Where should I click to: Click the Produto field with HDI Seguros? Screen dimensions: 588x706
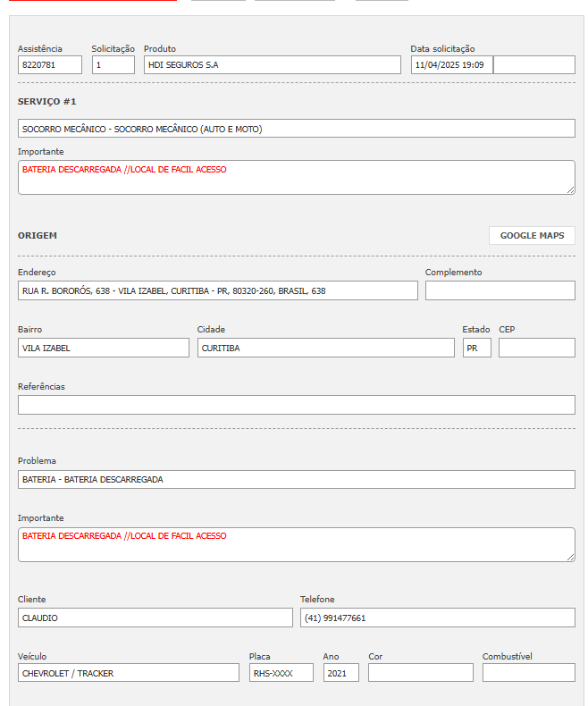pyautogui.click(x=272, y=65)
